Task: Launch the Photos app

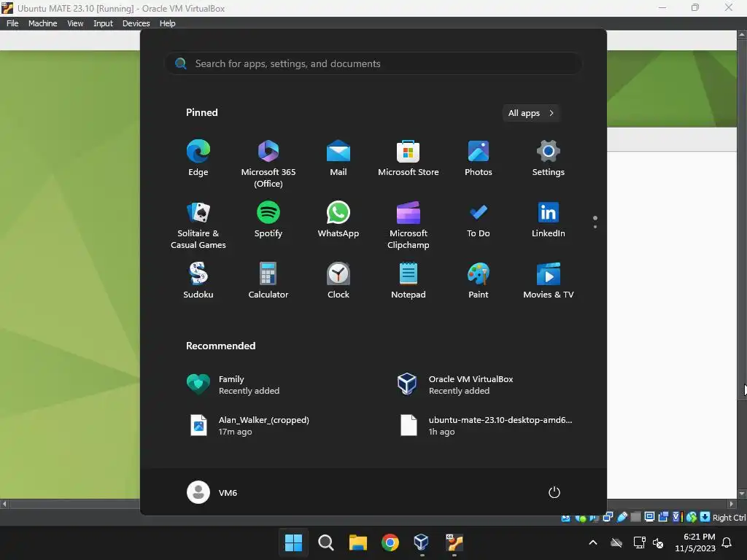Action: tap(479, 158)
